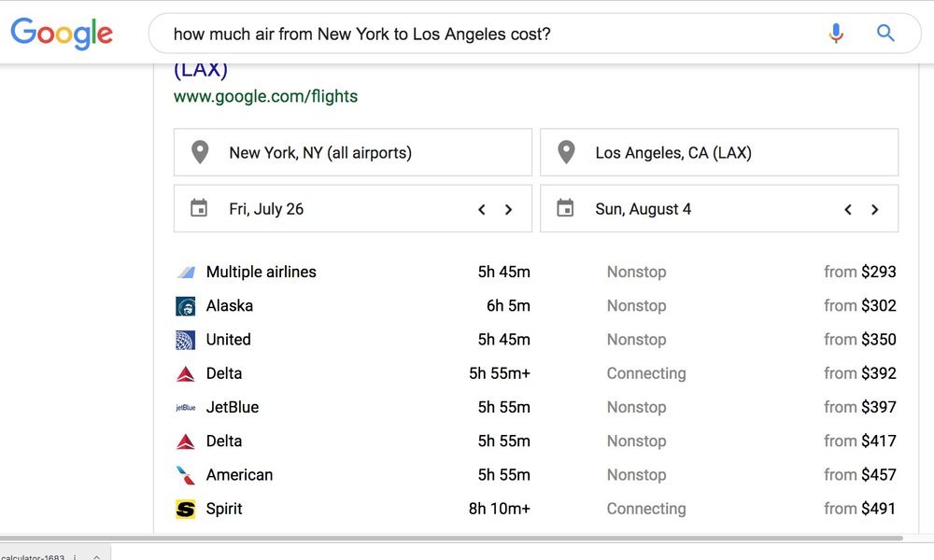The width and height of the screenshot is (934, 560).
Task: Go to next return date arrow
Action: pos(874,209)
